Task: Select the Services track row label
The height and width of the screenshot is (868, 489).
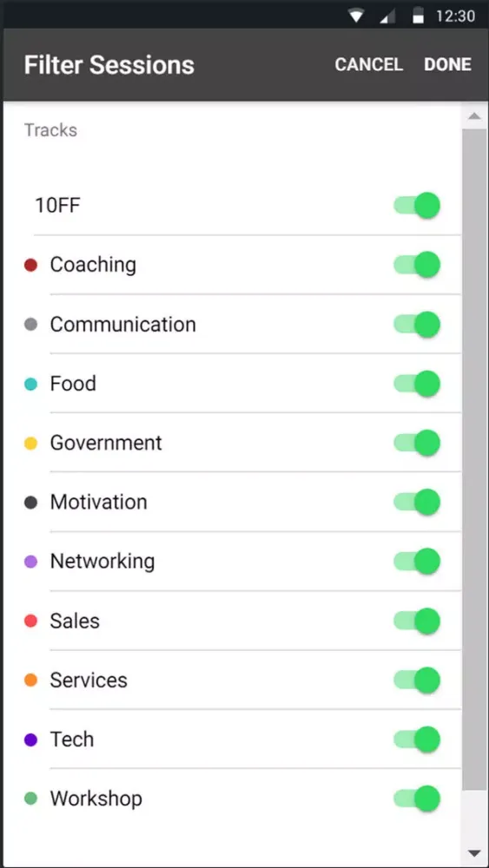Action: click(89, 681)
